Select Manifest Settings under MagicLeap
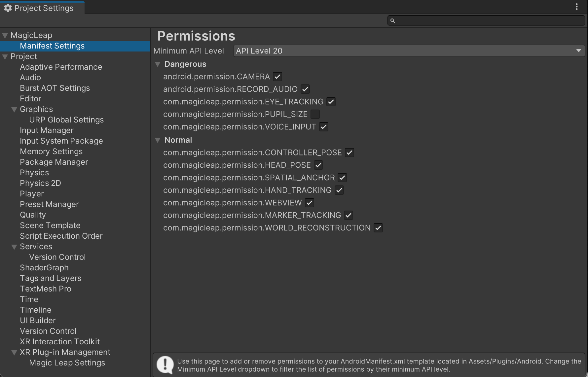This screenshot has height=377, width=588. 52,46
